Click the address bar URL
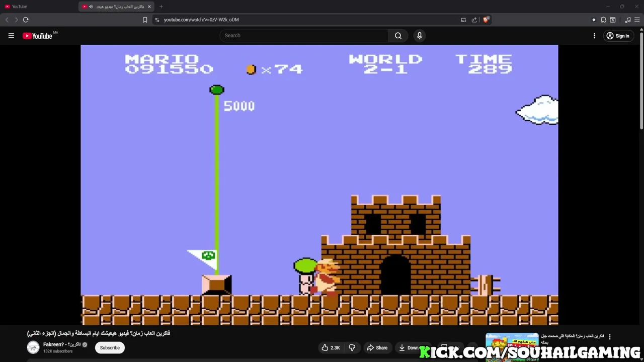The height and width of the screenshot is (362, 644). tap(201, 20)
